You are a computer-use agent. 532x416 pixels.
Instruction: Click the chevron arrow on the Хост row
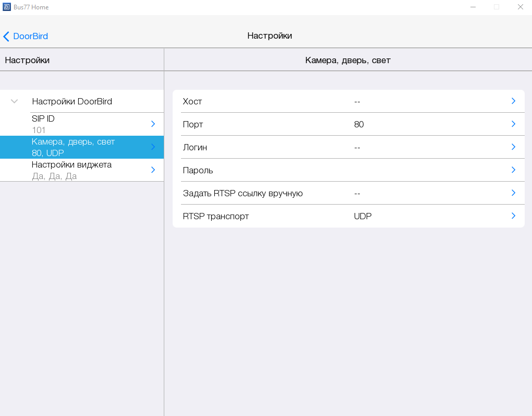pos(513,101)
